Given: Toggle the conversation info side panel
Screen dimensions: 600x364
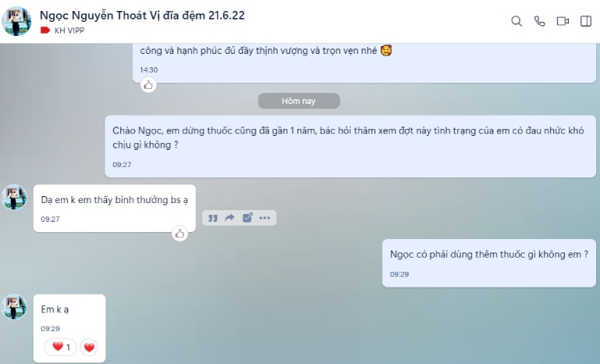Looking at the screenshot, I should point(586,21).
